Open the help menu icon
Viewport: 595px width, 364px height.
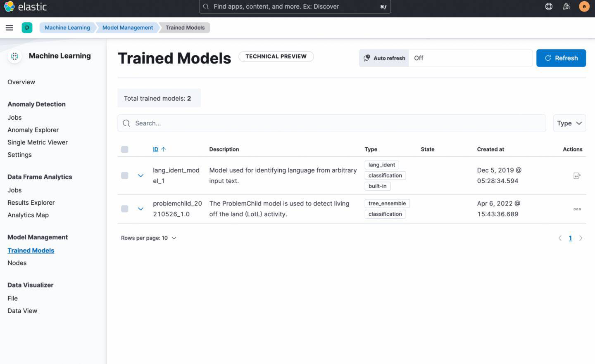(548, 6)
